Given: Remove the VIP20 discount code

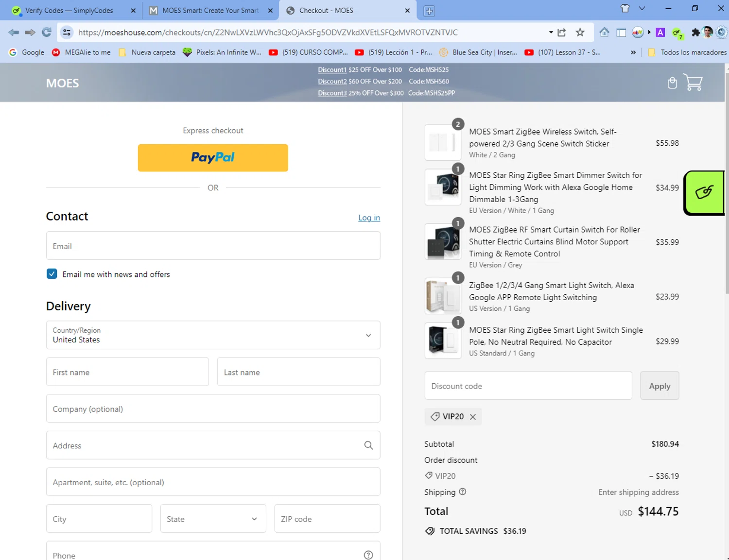Looking at the screenshot, I should click(473, 417).
